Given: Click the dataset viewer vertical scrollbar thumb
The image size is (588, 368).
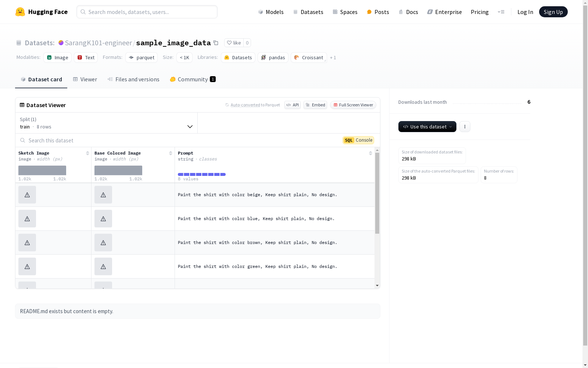Looking at the screenshot, I should [x=377, y=193].
